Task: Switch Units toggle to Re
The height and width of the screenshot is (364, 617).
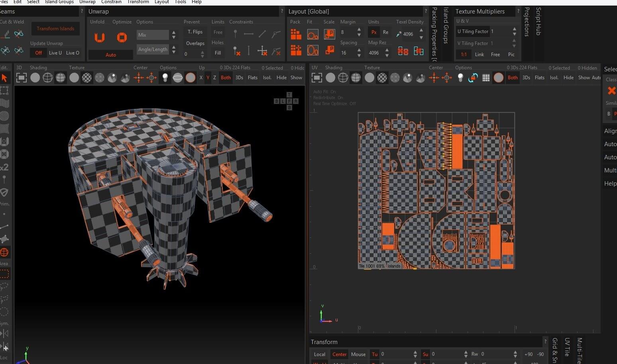Action: [x=385, y=32]
